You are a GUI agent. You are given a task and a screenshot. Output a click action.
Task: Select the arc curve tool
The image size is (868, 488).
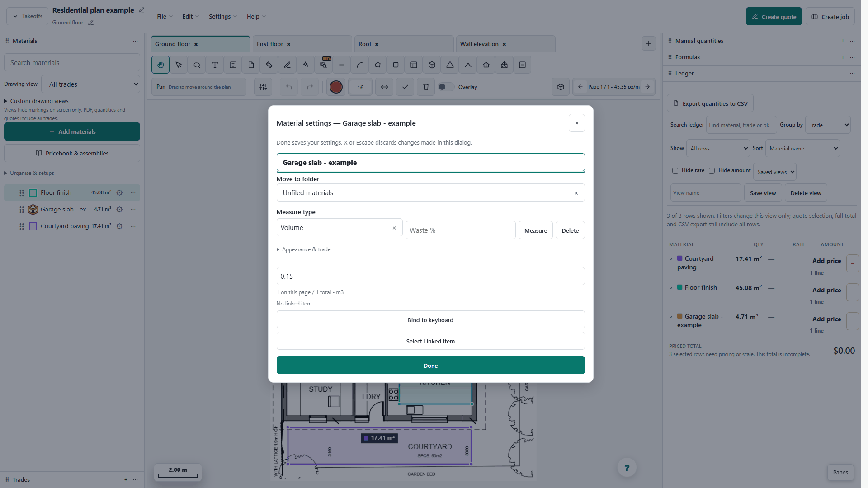tap(359, 65)
